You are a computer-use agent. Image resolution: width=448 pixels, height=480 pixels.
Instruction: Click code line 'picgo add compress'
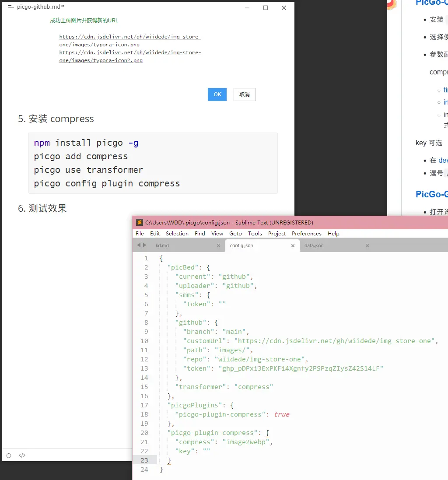tap(81, 157)
